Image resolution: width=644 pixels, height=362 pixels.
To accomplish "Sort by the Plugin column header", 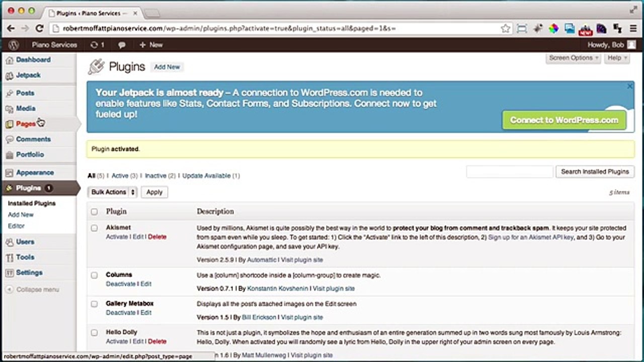I will pyautogui.click(x=116, y=212).
